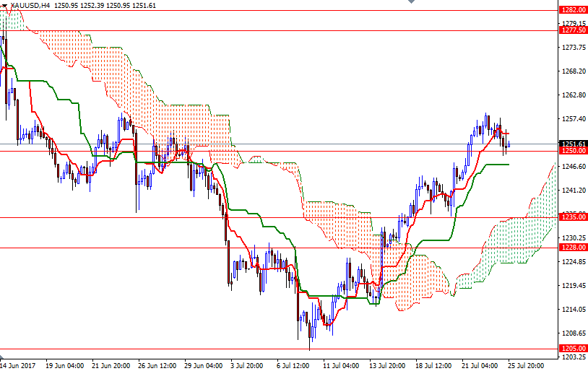This screenshot has width=588, height=371.
Task: Click the 1262.80 price axis value
Action: point(574,95)
